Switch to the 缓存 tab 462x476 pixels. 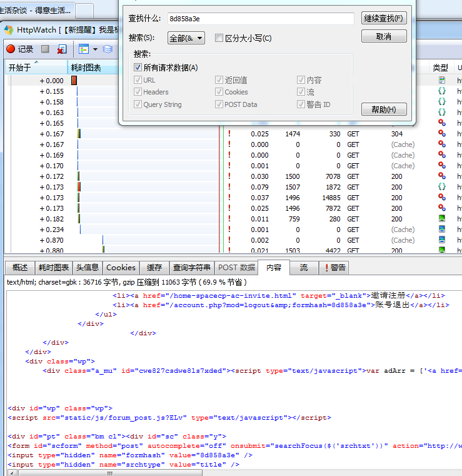pos(154,268)
